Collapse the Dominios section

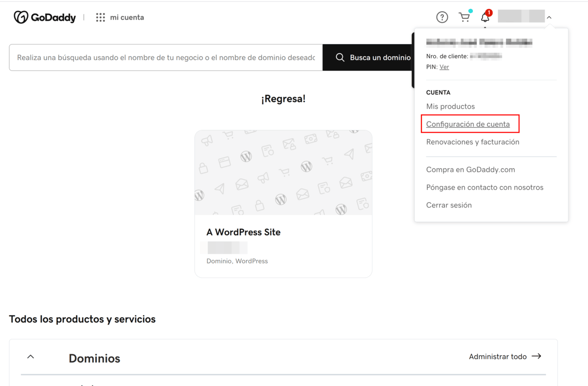[30, 356]
